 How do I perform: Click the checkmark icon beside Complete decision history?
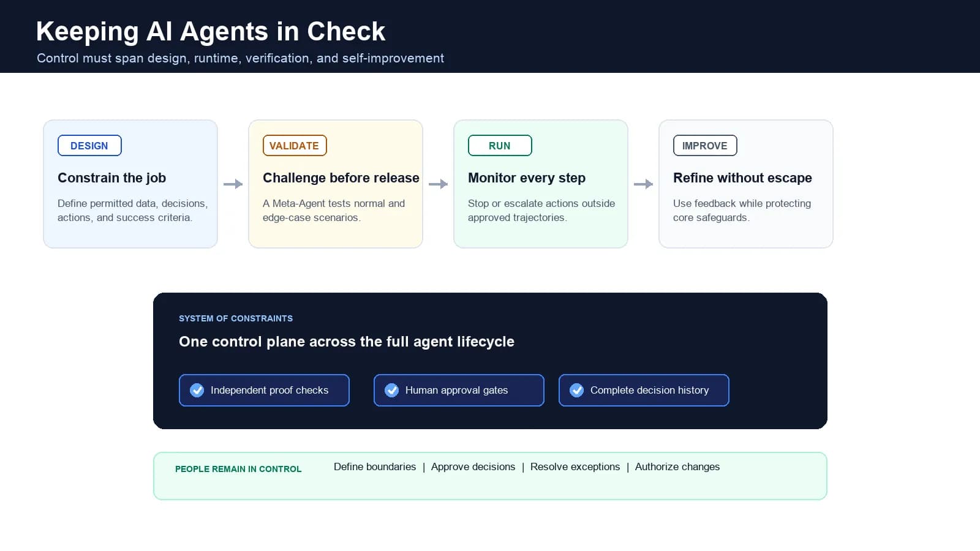pyautogui.click(x=576, y=390)
